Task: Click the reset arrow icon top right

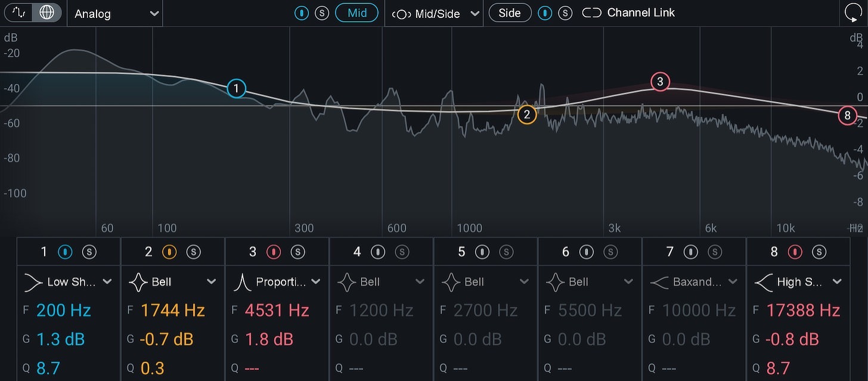Action: click(852, 13)
